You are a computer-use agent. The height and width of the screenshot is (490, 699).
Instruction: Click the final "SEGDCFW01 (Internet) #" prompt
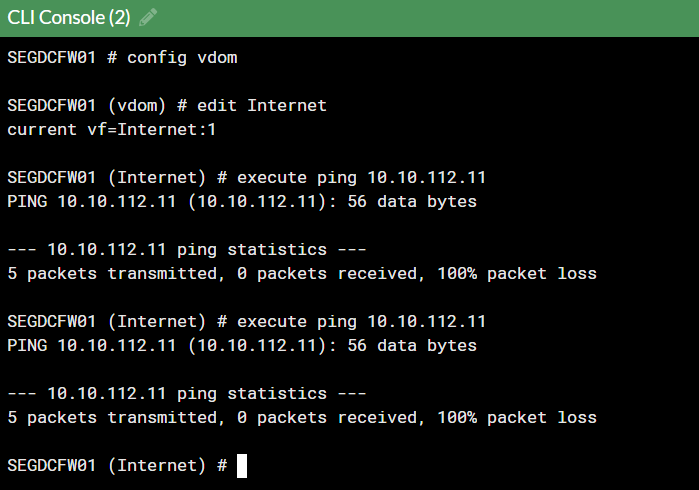(116, 466)
